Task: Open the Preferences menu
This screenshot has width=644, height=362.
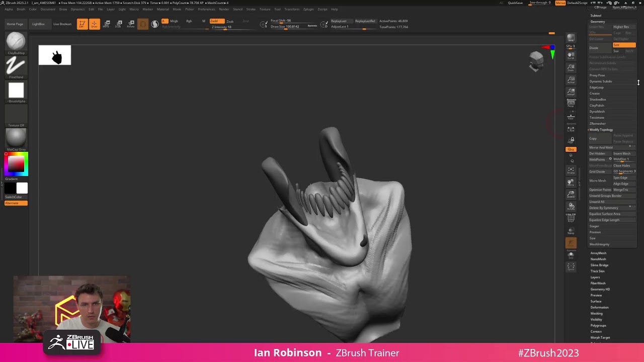Action: click(x=206, y=9)
